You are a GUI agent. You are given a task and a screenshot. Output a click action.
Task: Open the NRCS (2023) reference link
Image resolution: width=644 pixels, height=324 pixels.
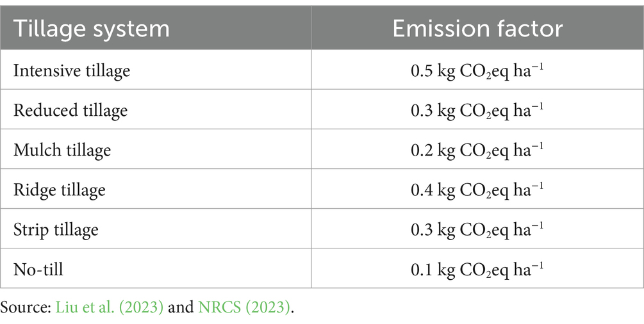point(244,307)
